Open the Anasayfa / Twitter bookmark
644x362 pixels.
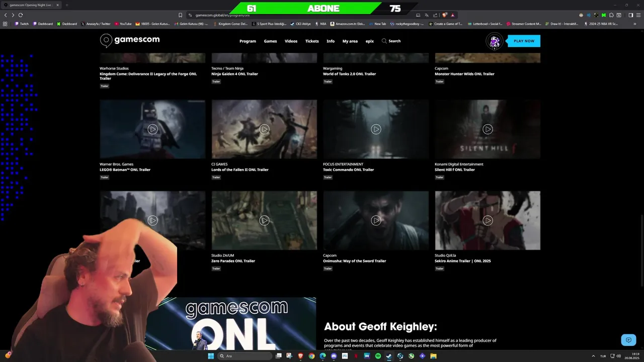(96, 24)
